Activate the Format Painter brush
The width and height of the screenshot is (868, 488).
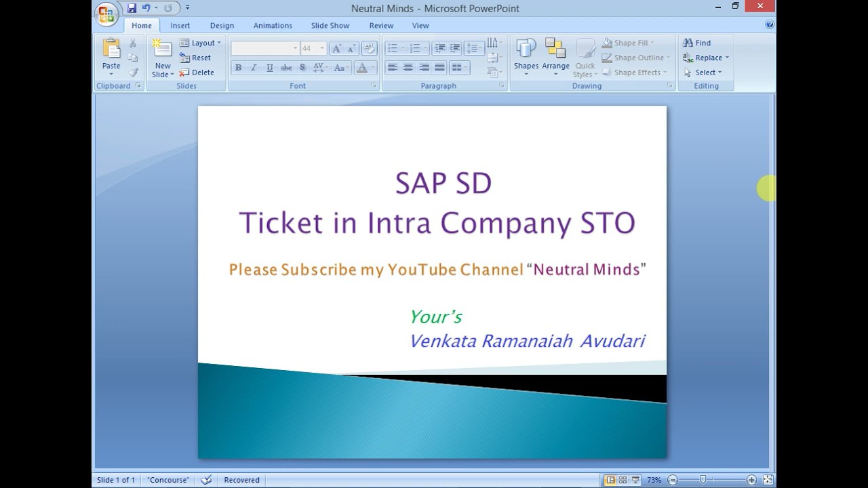133,72
